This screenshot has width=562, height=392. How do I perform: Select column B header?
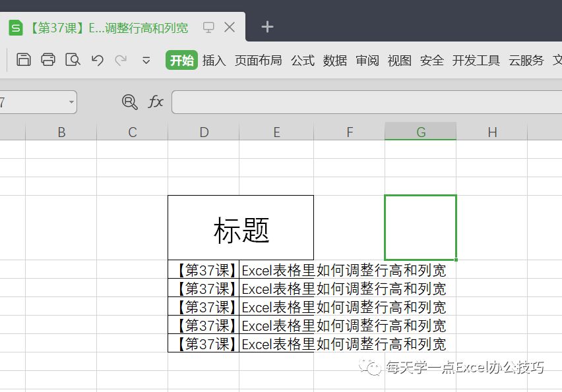click(x=61, y=132)
